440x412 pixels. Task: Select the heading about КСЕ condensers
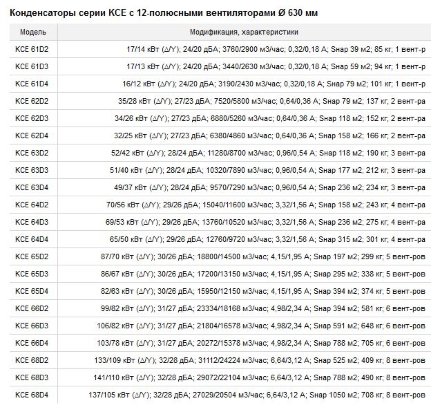pos(163,13)
